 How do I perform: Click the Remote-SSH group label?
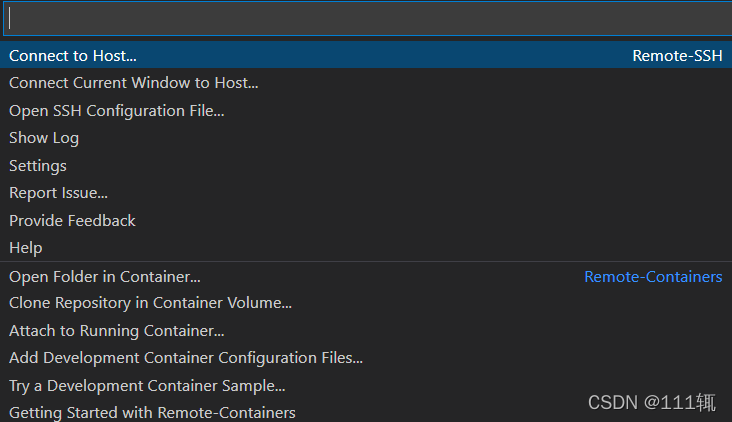(677, 56)
